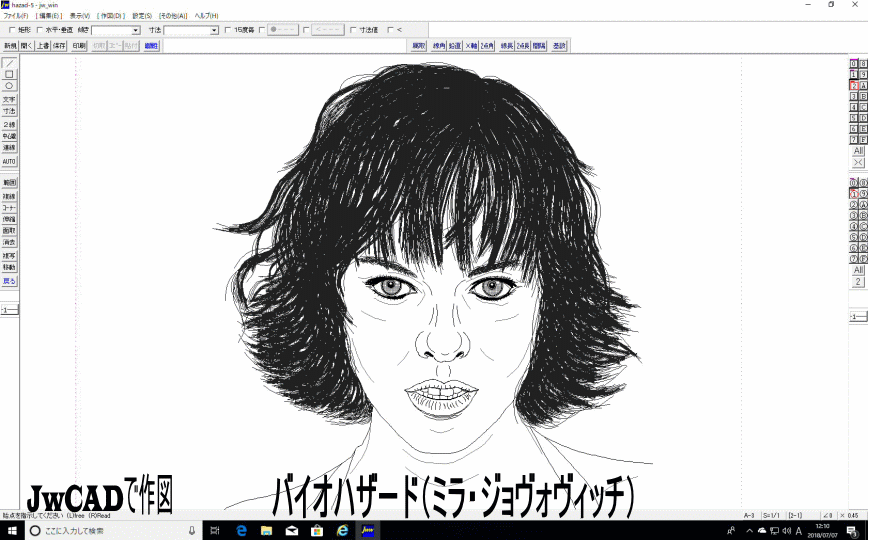
Task: Click the 間隔 spacing tool
Action: [x=539, y=46]
